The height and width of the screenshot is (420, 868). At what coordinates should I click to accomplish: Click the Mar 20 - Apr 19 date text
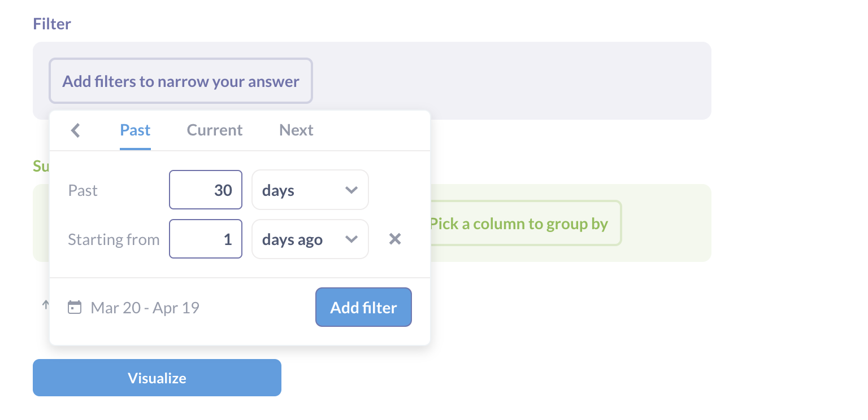tap(145, 308)
